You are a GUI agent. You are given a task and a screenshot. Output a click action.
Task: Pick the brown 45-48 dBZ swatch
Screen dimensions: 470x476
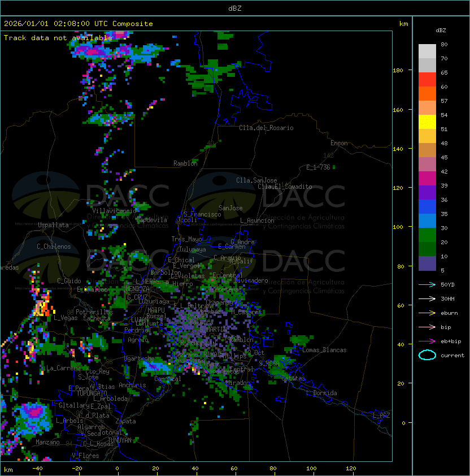pyautogui.click(x=427, y=150)
